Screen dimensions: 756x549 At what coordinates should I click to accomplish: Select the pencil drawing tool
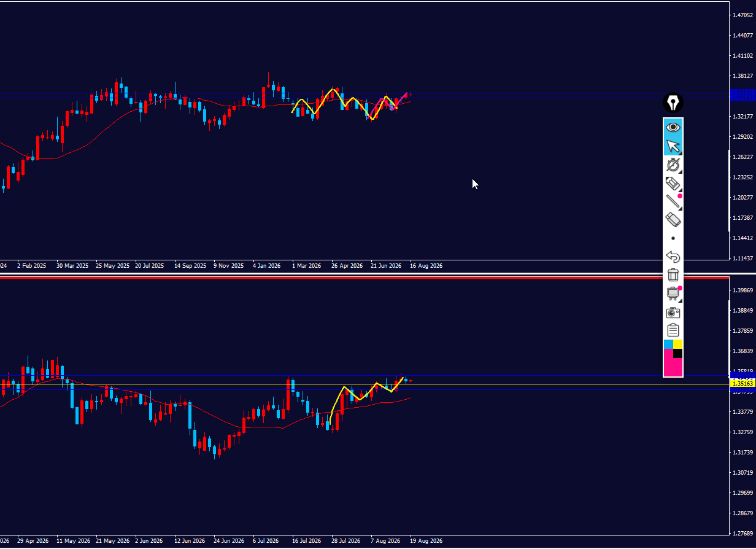[673, 183]
